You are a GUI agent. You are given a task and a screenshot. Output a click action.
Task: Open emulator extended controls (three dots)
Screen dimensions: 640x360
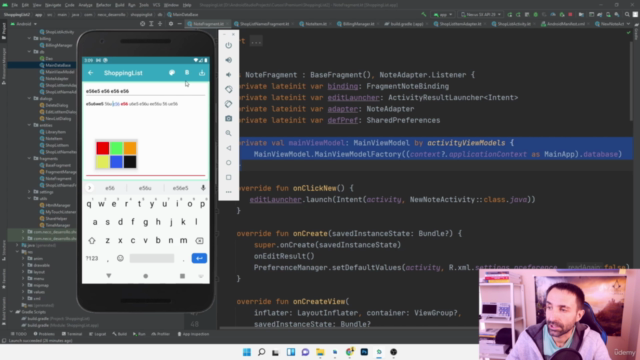(x=229, y=192)
